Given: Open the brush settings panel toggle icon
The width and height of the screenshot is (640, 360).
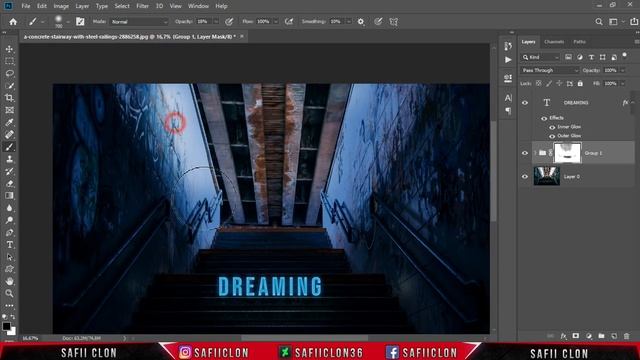Looking at the screenshot, I should tap(80, 22).
